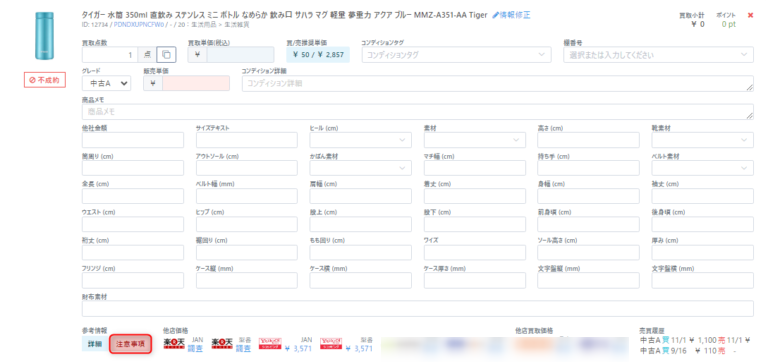
Task: Open the 棚番号 selection dropdown
Action: [x=658, y=55]
